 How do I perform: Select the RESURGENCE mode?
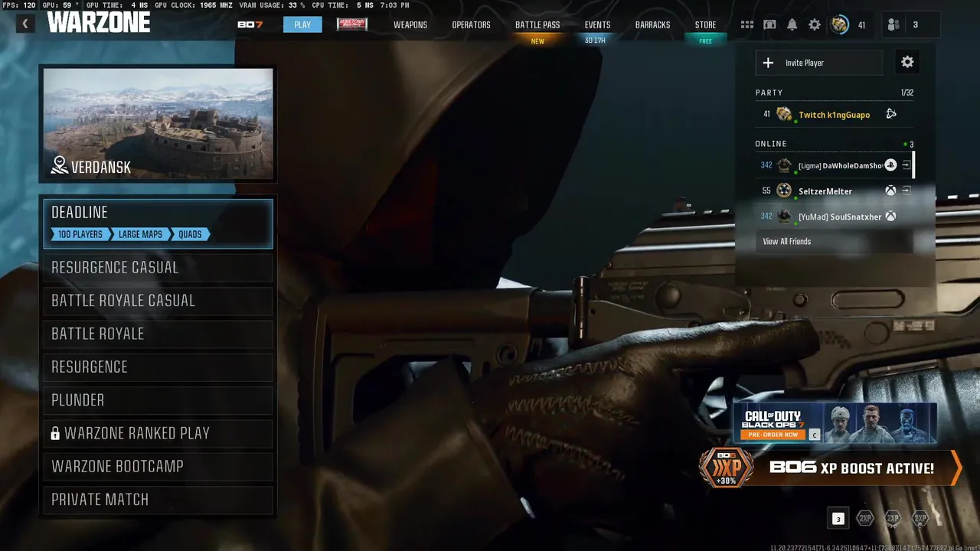click(x=158, y=367)
